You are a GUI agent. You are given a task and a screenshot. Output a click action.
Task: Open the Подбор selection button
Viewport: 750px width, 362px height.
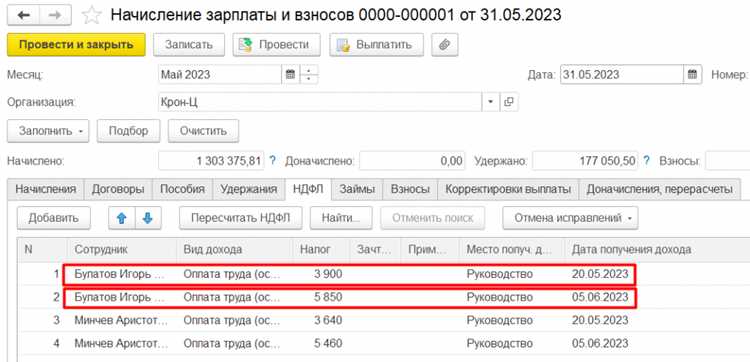point(128,131)
